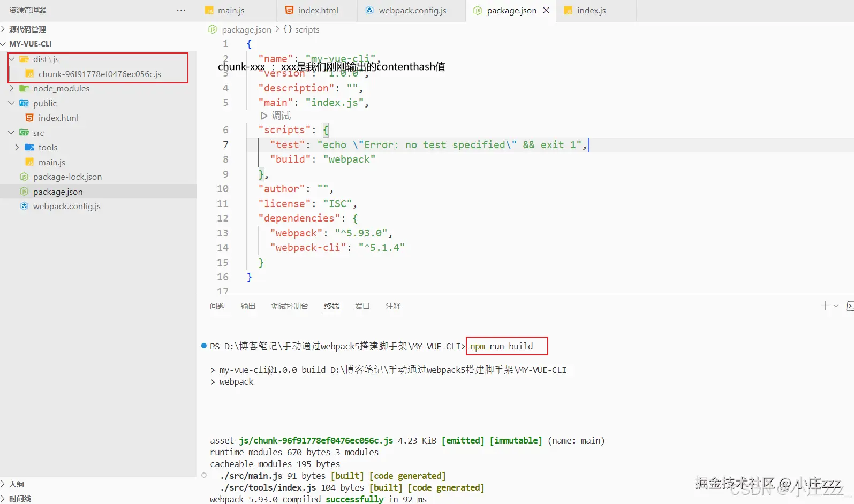Select the 终端 panel tab
The width and height of the screenshot is (854, 504).
332,306
